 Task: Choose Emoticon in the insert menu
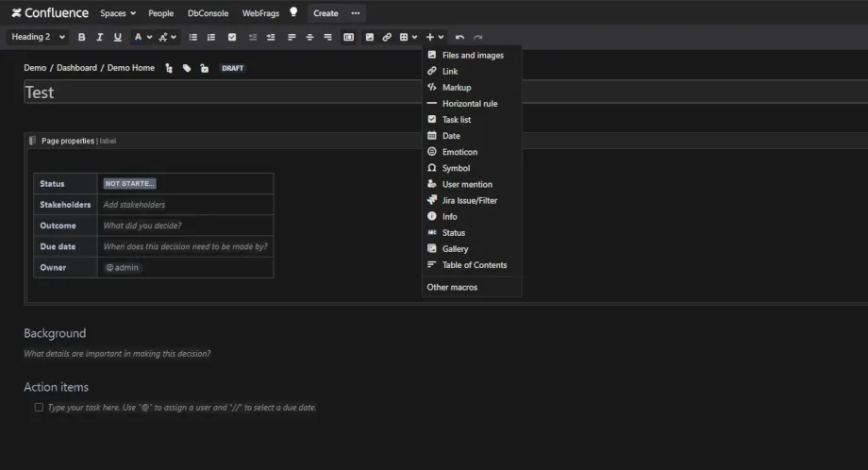(472, 152)
